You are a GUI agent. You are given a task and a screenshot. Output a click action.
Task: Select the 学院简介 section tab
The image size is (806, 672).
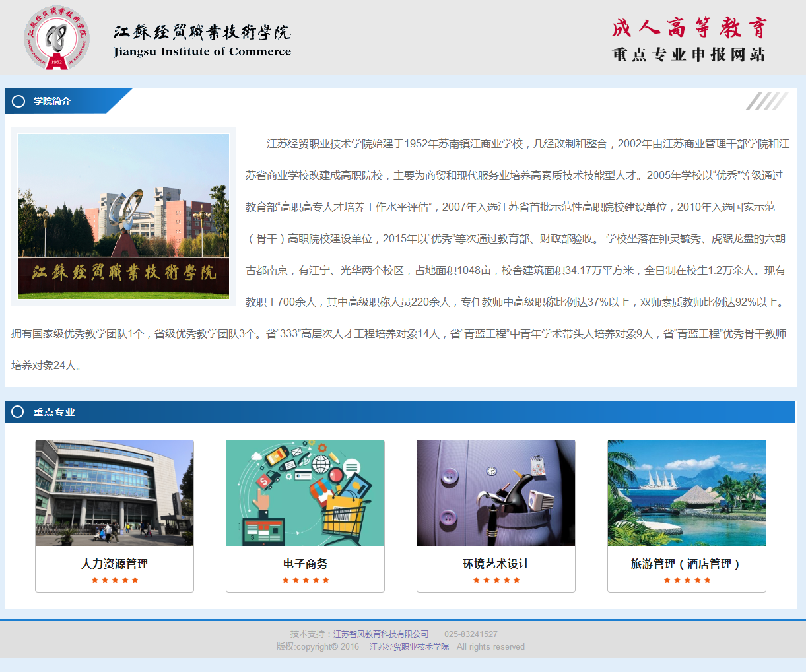[x=52, y=101]
